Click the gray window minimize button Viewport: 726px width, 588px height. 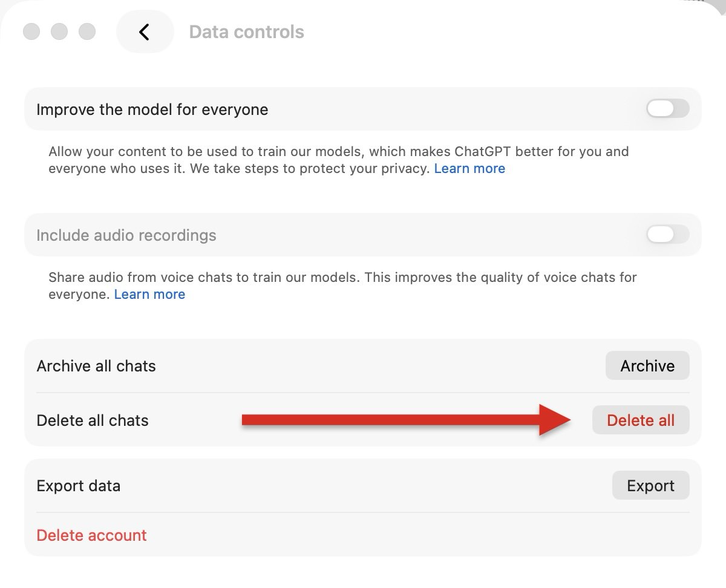[59, 31]
